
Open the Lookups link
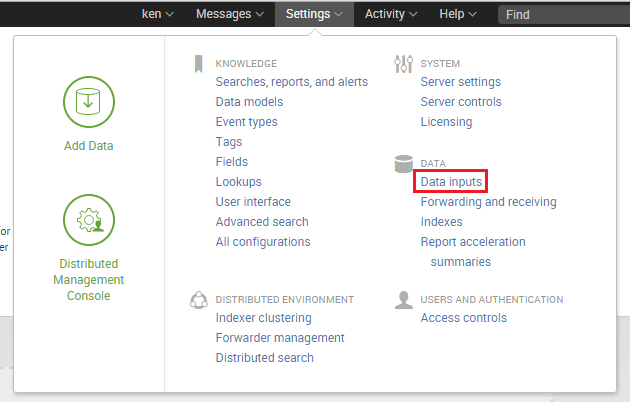point(238,182)
